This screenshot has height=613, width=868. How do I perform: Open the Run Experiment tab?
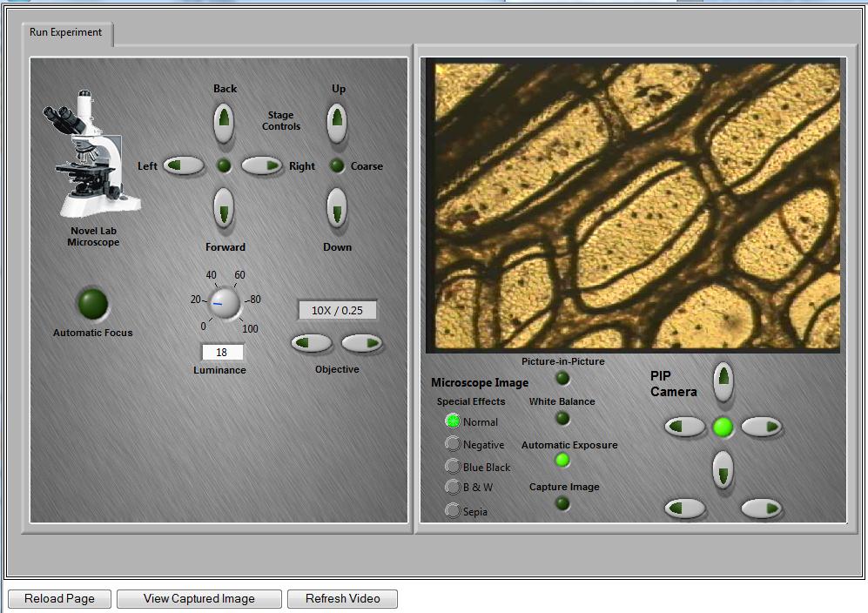66,32
